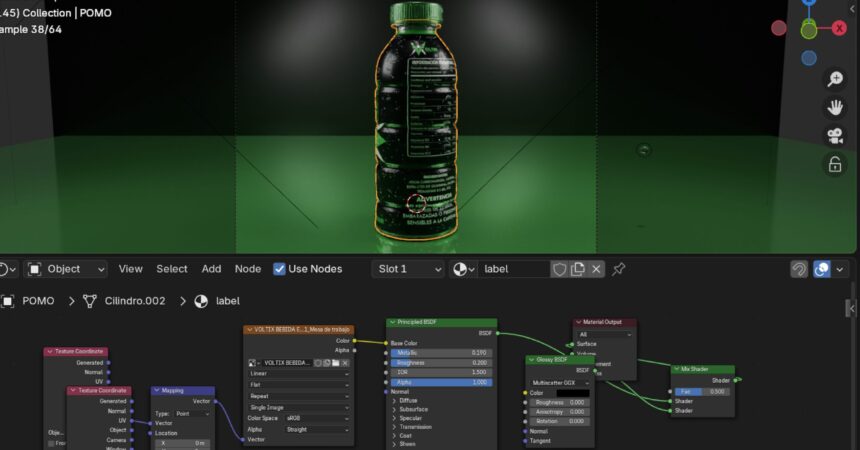Open the Add menu in node editor
The height and width of the screenshot is (450, 860).
pyautogui.click(x=211, y=269)
